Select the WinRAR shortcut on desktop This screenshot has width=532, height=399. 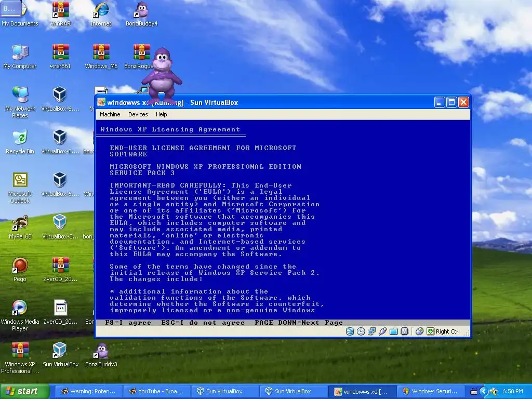coord(60,14)
